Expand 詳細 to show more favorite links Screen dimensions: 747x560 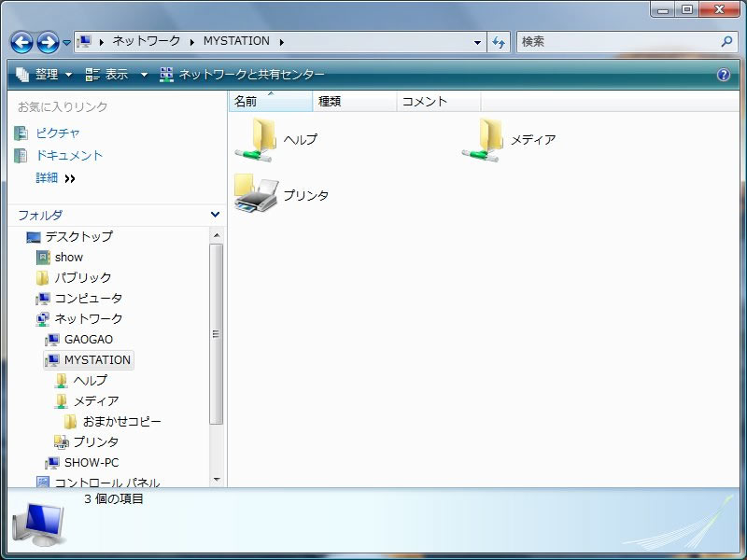(55, 178)
